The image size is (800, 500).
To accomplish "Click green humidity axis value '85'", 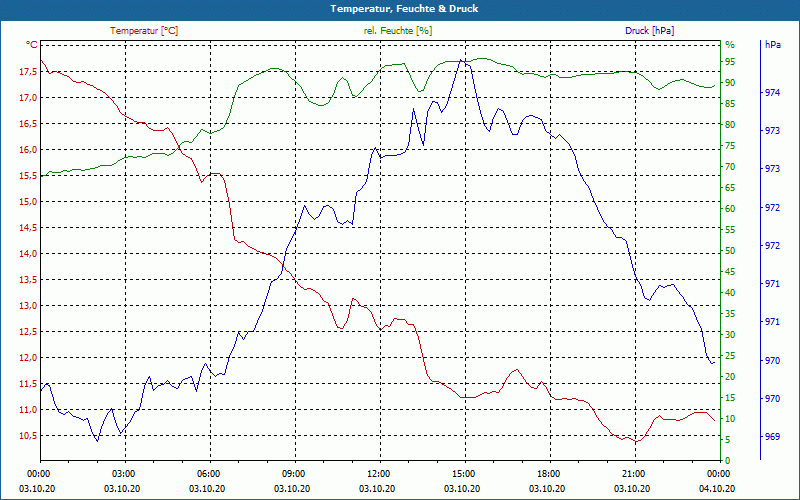I will click(x=730, y=104).
